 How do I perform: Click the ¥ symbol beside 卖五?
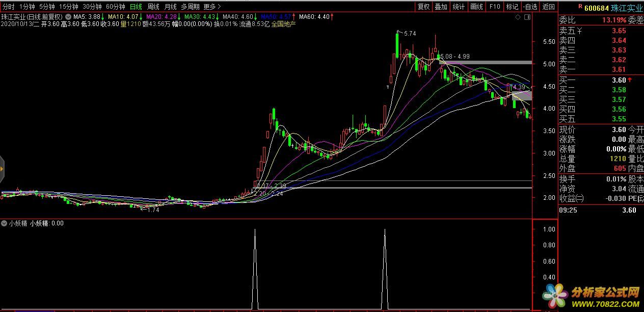point(579,31)
